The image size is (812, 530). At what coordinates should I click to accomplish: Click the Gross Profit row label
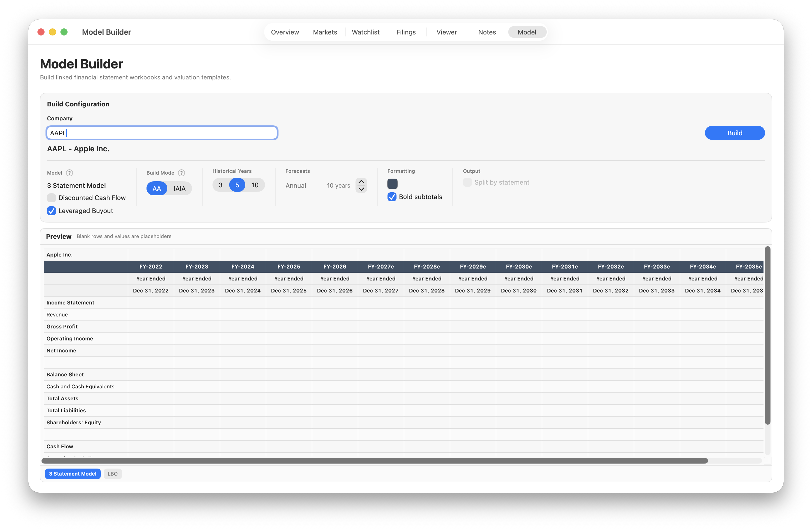pyautogui.click(x=62, y=326)
